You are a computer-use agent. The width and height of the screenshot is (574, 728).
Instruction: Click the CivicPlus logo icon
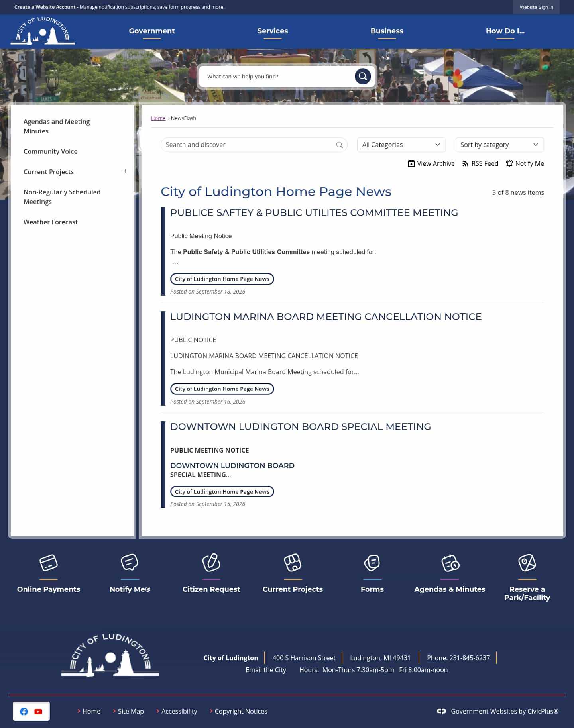(x=441, y=711)
